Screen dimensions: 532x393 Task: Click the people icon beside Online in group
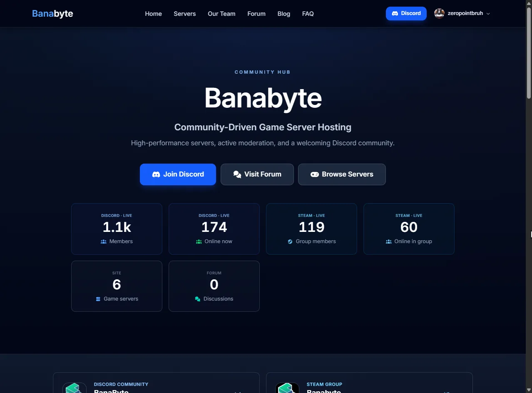click(x=389, y=241)
